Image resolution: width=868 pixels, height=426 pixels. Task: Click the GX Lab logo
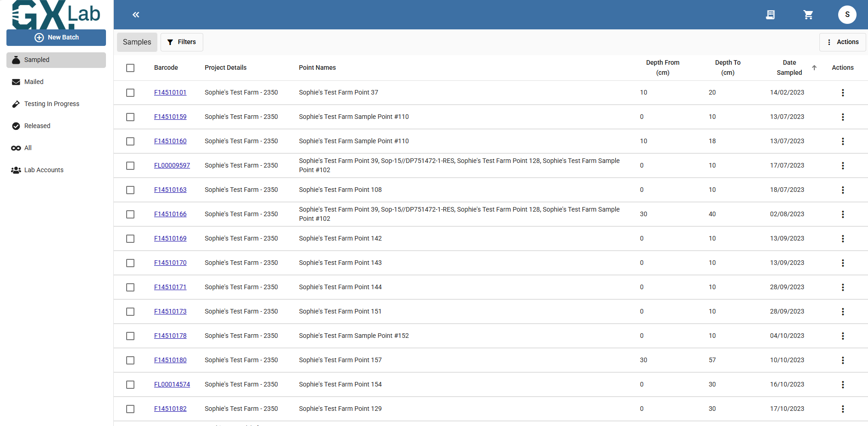point(56,15)
